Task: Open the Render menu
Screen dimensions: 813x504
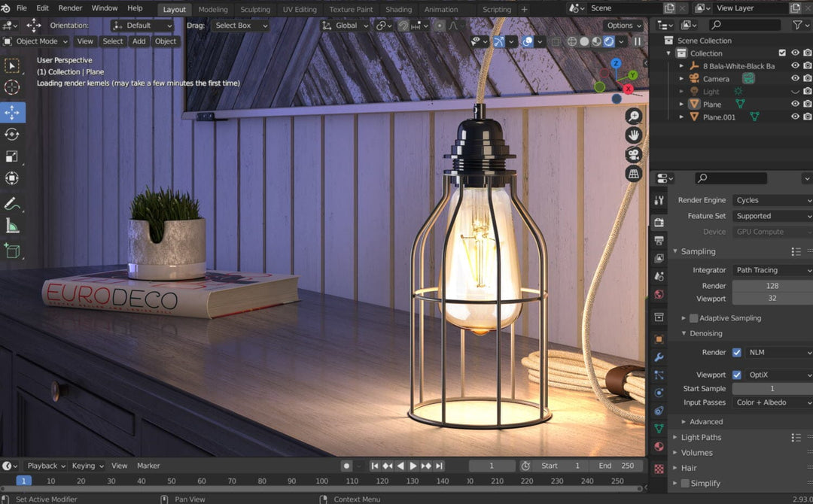Action: click(x=70, y=8)
